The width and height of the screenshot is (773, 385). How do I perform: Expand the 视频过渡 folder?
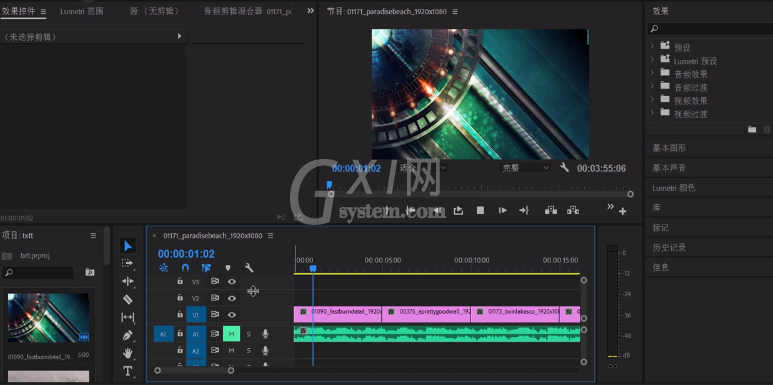pos(652,112)
